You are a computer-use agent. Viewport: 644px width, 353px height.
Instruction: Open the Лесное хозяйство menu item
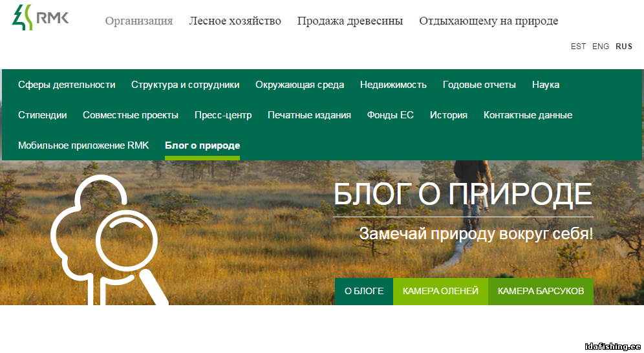click(x=235, y=21)
